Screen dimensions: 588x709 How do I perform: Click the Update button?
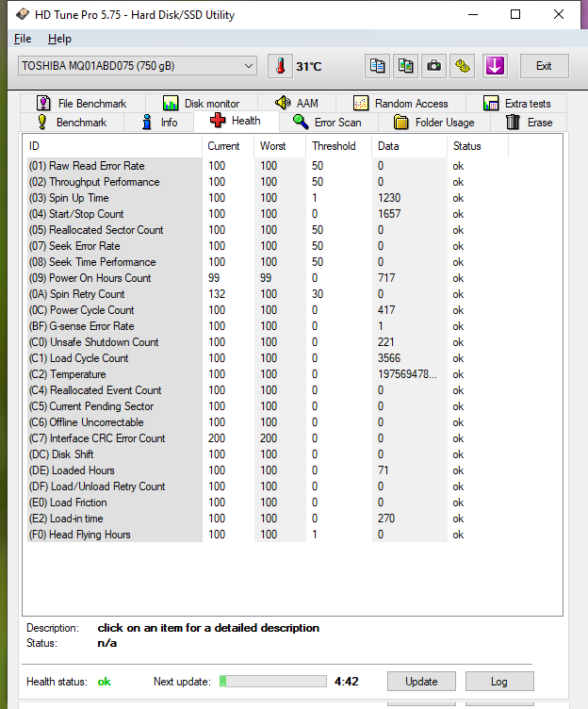point(421,682)
